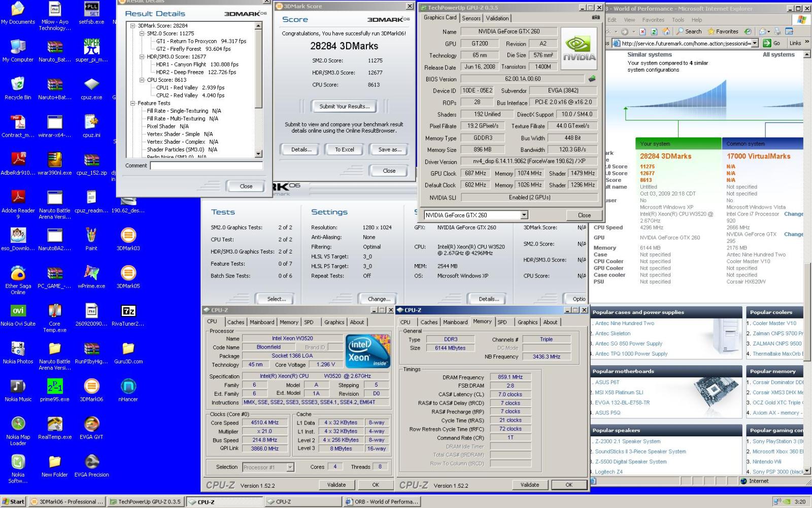Open CPU-Z Mainboard tab in left window
This screenshot has height=508, width=812.
(262, 322)
